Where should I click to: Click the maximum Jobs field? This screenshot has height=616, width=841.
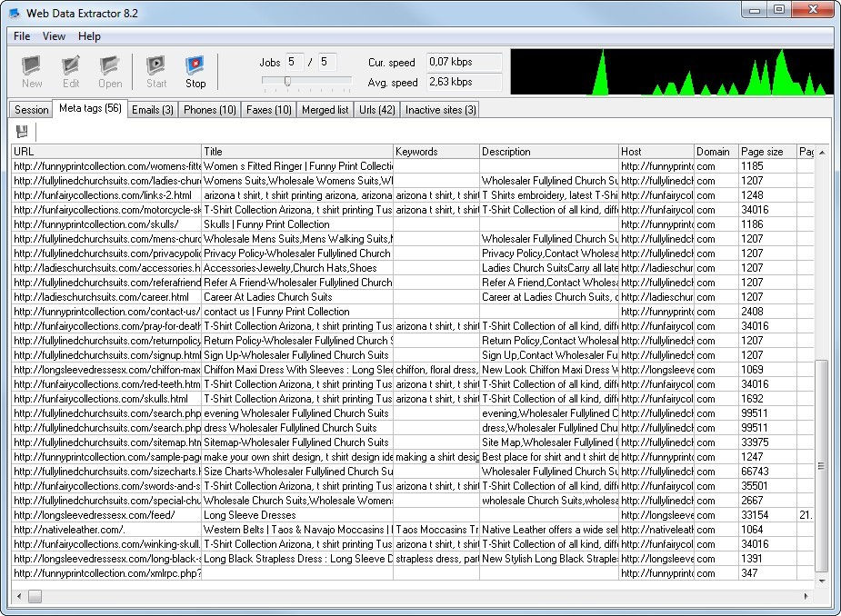click(x=327, y=62)
